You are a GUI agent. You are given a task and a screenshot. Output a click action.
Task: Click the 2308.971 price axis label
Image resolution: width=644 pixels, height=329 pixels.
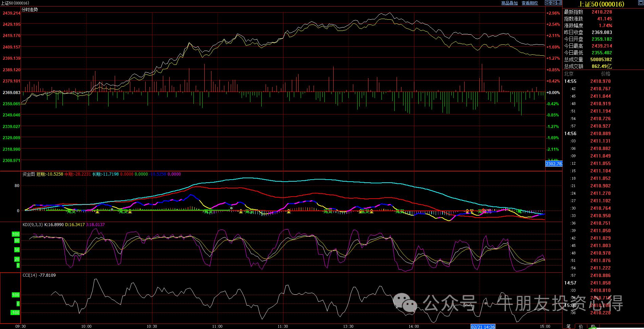click(12, 160)
